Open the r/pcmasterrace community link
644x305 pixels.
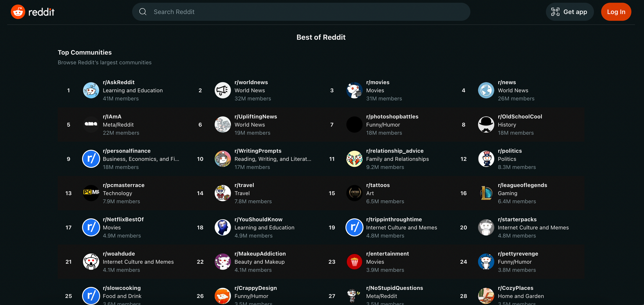124,185
